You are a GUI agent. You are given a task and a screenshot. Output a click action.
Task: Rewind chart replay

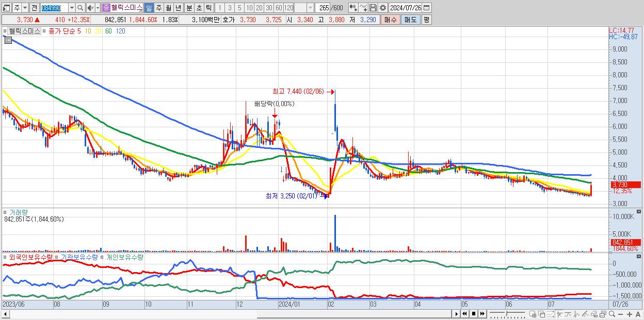(464, 314)
